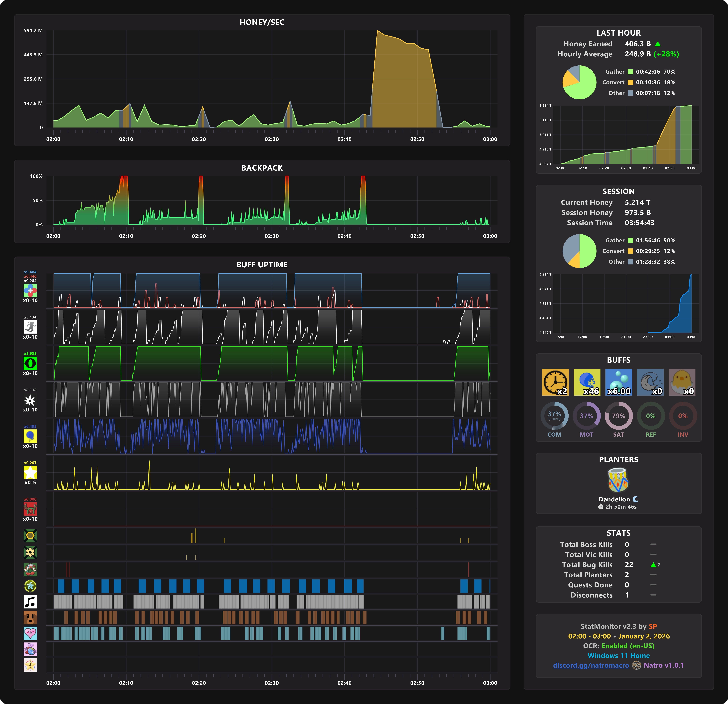Viewport: 728px width, 704px height.
Task: Click the brown bear face icon
Action: tap(30, 617)
